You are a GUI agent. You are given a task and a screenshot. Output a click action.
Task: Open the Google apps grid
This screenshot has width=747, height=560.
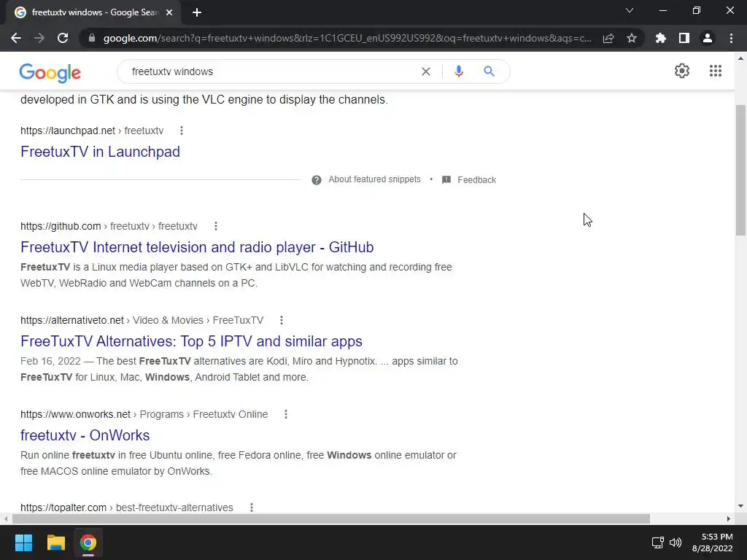(715, 71)
